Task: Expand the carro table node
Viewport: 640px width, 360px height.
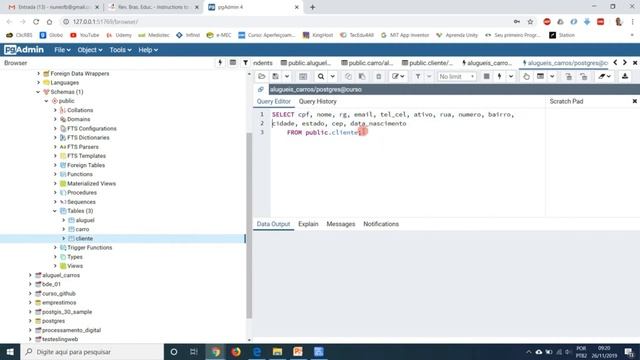Action: pos(64,229)
